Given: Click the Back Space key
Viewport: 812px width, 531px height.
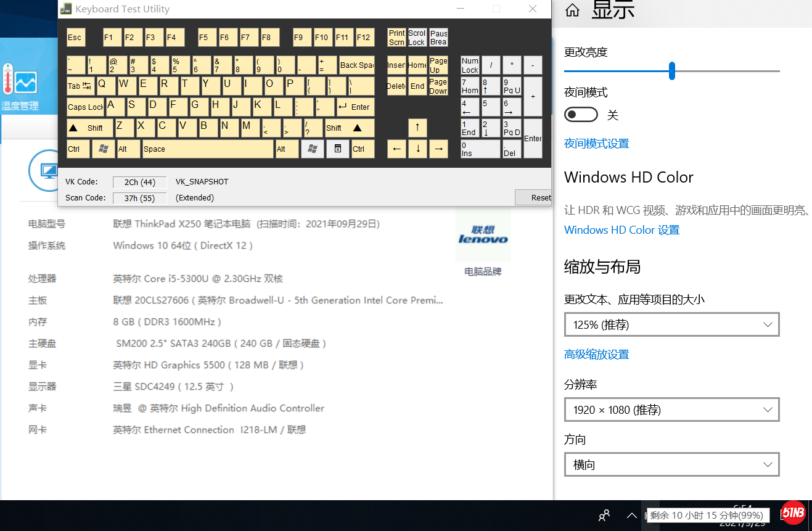Looking at the screenshot, I should click(x=356, y=65).
